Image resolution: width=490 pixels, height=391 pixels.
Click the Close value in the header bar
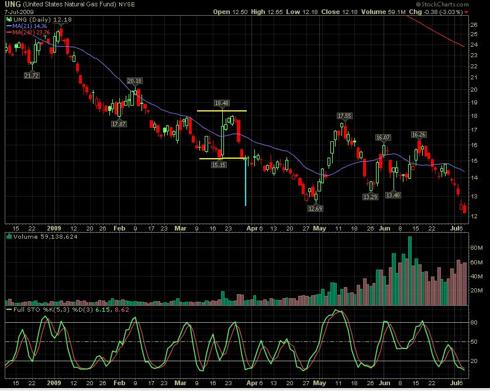pos(350,12)
